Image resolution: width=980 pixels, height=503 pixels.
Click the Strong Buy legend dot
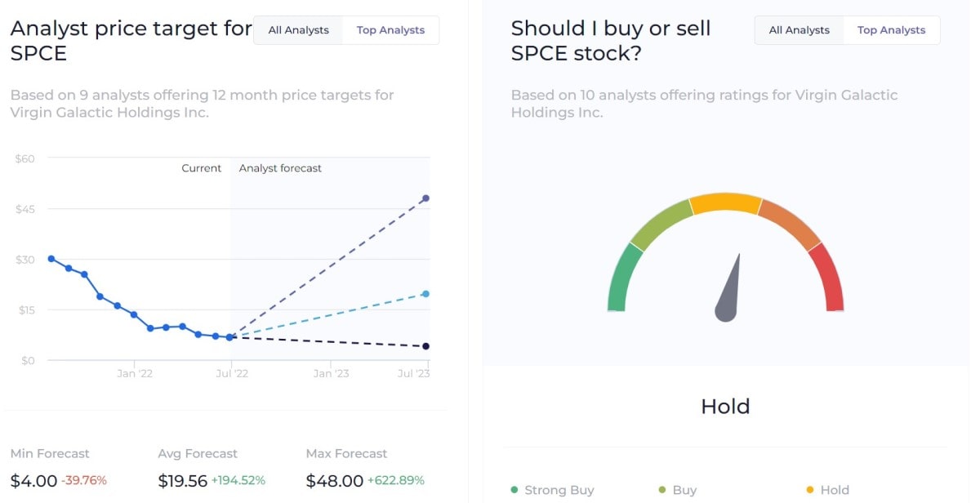pos(514,490)
